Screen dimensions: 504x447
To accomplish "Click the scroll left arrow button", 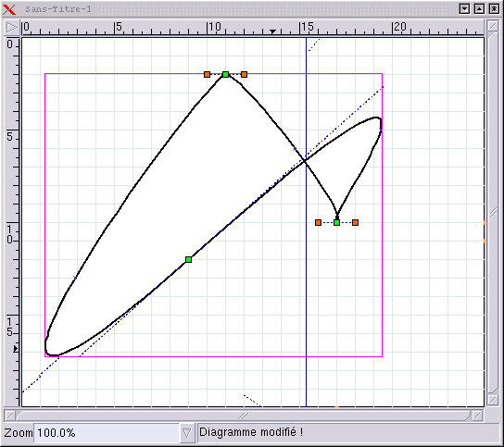I will 10,416.
